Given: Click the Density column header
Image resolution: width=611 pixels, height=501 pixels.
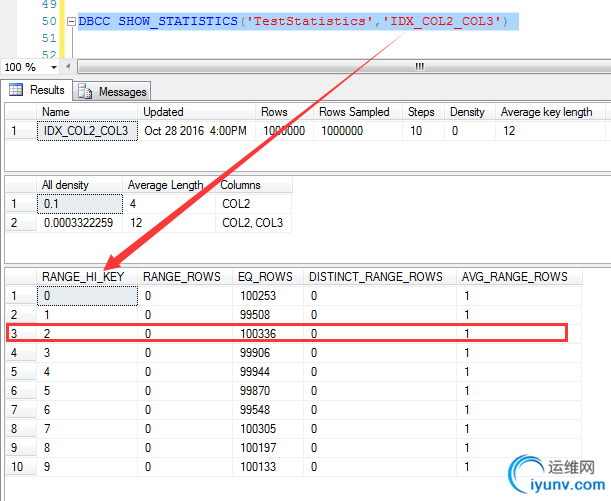Looking at the screenshot, I should pyautogui.click(x=470, y=112).
